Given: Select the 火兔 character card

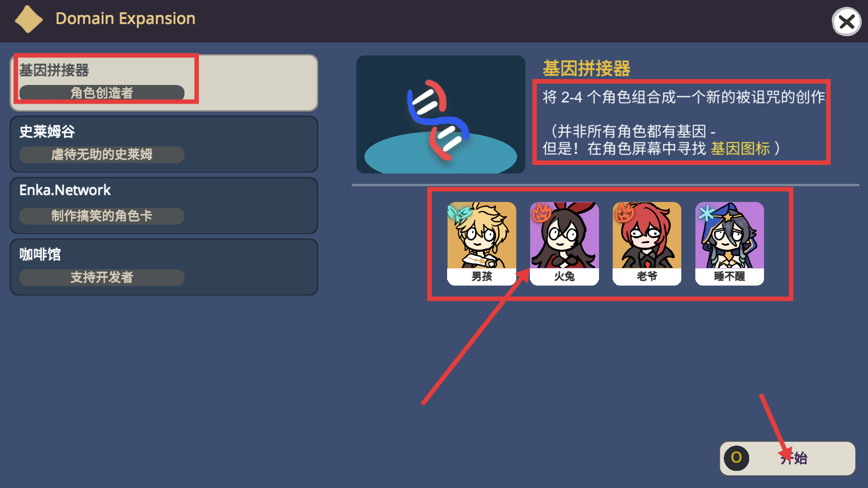Looking at the screenshot, I should (564, 244).
